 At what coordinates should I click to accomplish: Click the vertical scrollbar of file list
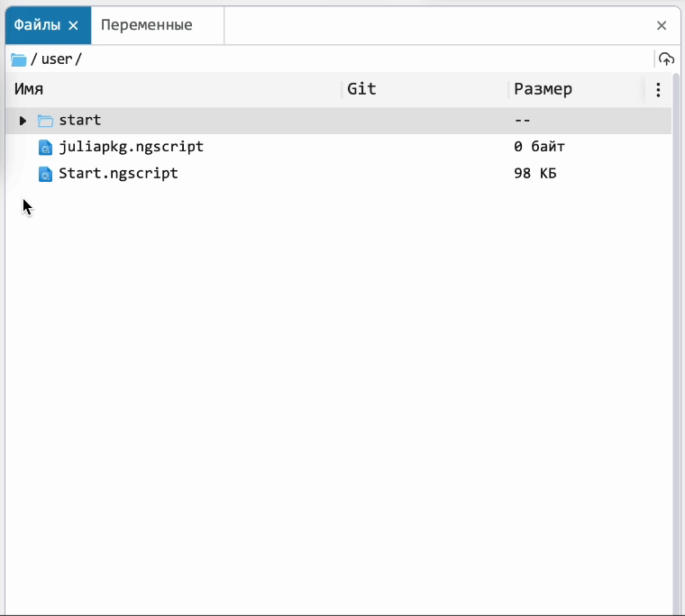(x=676, y=344)
